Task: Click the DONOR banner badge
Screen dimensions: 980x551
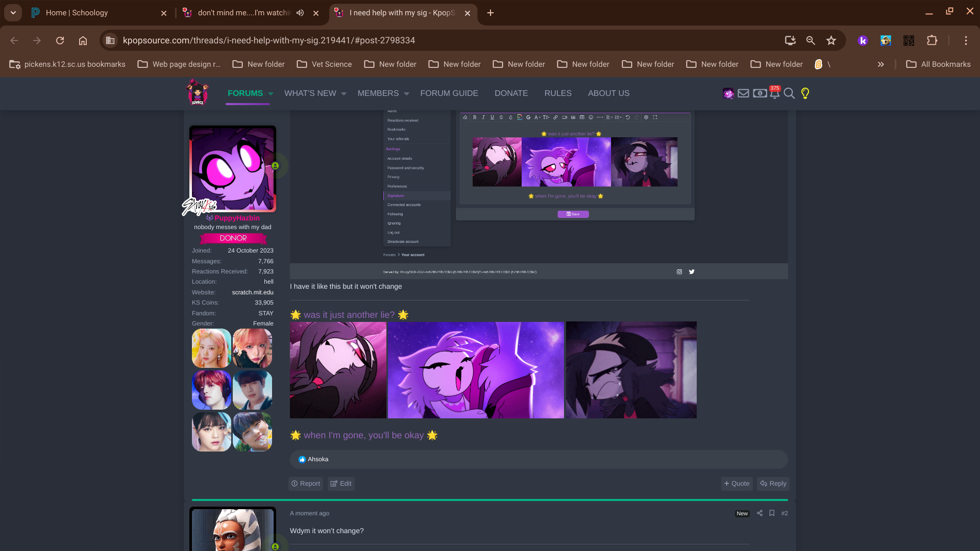Action: [x=233, y=238]
